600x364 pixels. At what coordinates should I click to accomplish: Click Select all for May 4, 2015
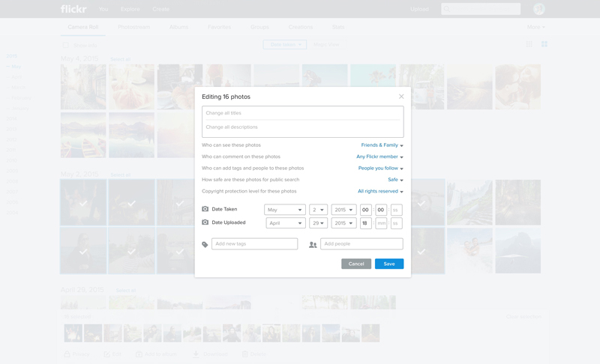click(x=120, y=59)
